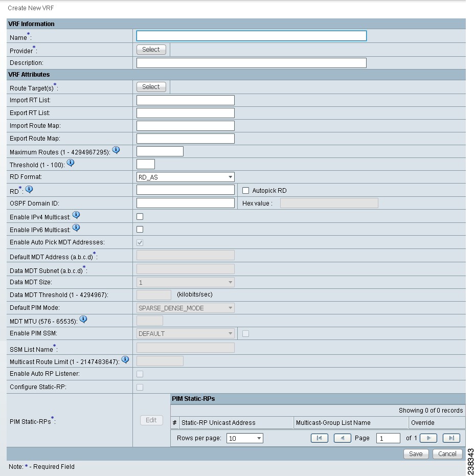Focus the Description field
The image size is (475, 476).
point(252,63)
